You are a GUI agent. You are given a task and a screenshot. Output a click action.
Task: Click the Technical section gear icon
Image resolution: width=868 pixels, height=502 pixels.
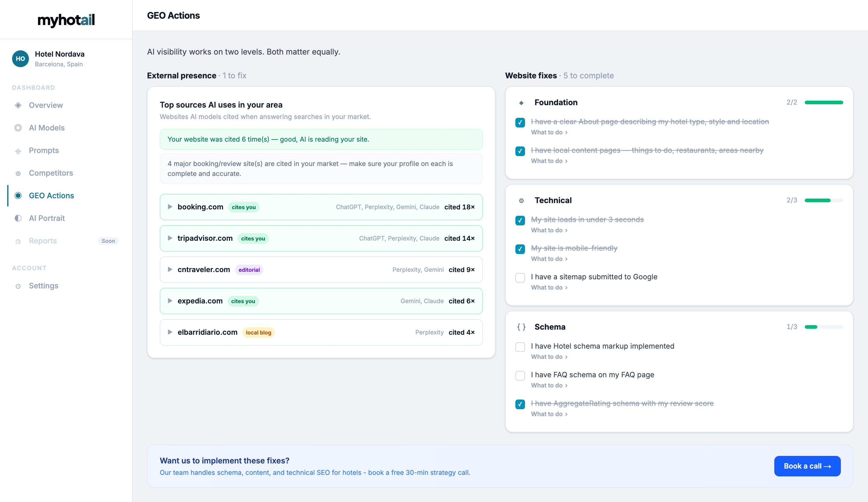[x=521, y=200]
